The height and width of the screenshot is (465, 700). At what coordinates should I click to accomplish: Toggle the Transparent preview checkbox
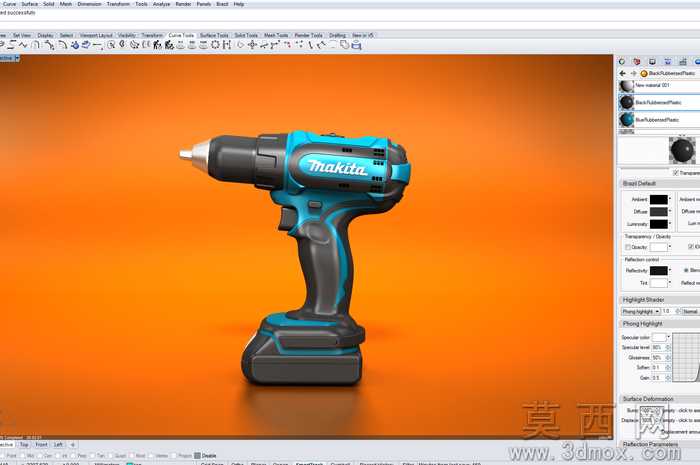pyautogui.click(x=675, y=173)
